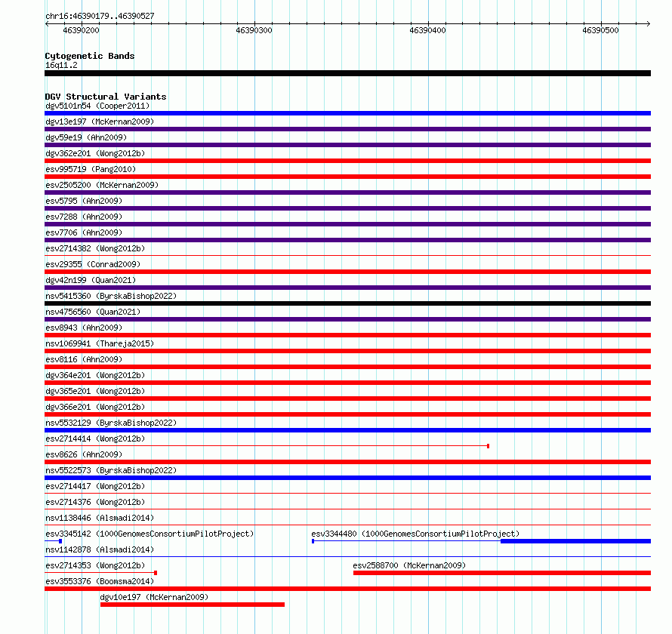The image size is (672, 634).
Task: Open nsv1069941 (Thareja2015) variant
Action: click(x=100, y=343)
